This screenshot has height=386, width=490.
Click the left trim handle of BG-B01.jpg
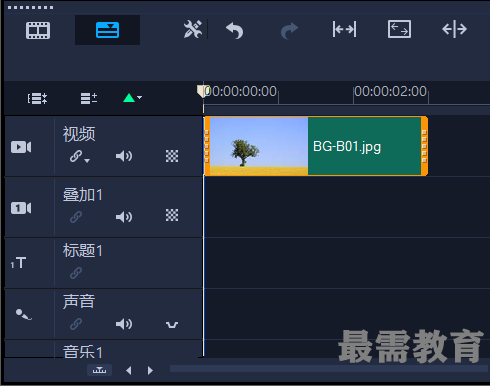[x=207, y=146]
